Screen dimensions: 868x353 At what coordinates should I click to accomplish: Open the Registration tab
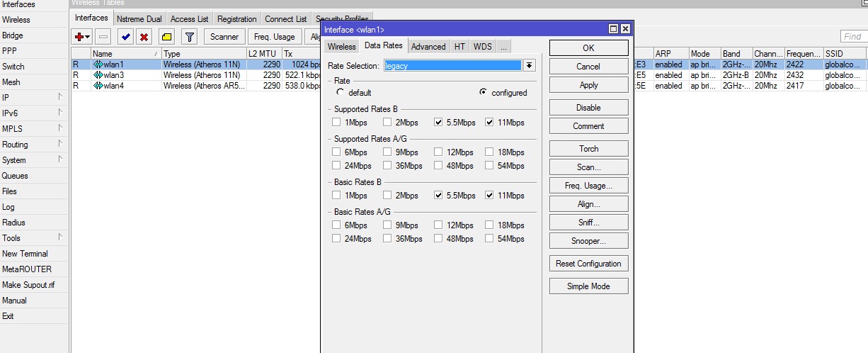(x=236, y=19)
